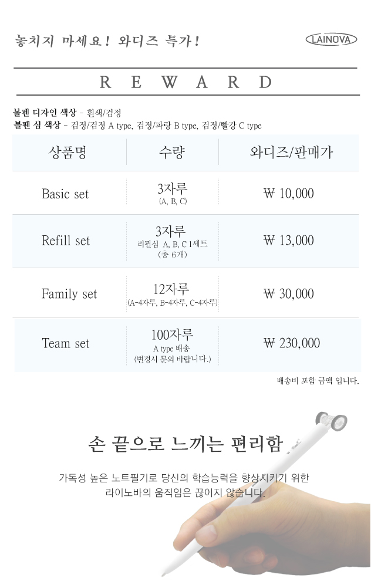The width and height of the screenshot is (371, 588).
Task: Click the 12자루 quantity text
Action: pos(171,289)
